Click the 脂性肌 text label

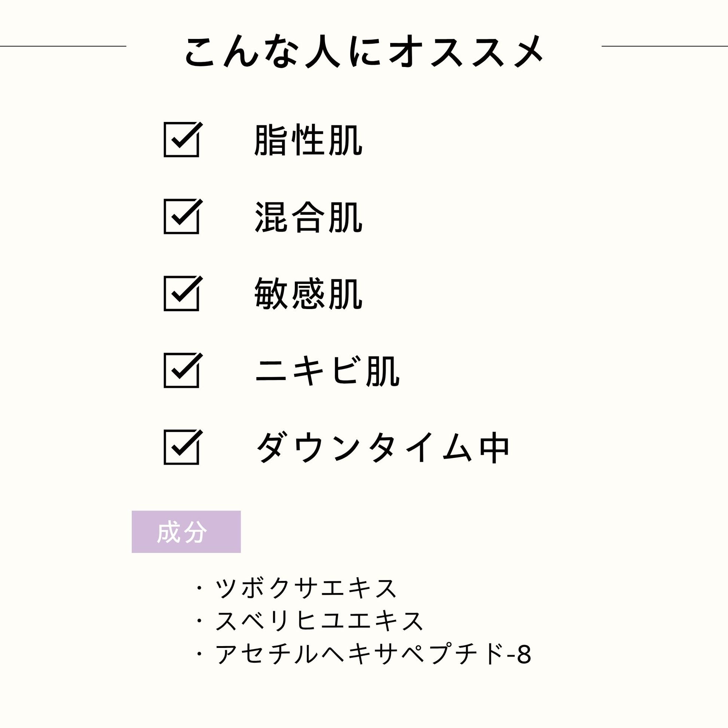[308, 140]
